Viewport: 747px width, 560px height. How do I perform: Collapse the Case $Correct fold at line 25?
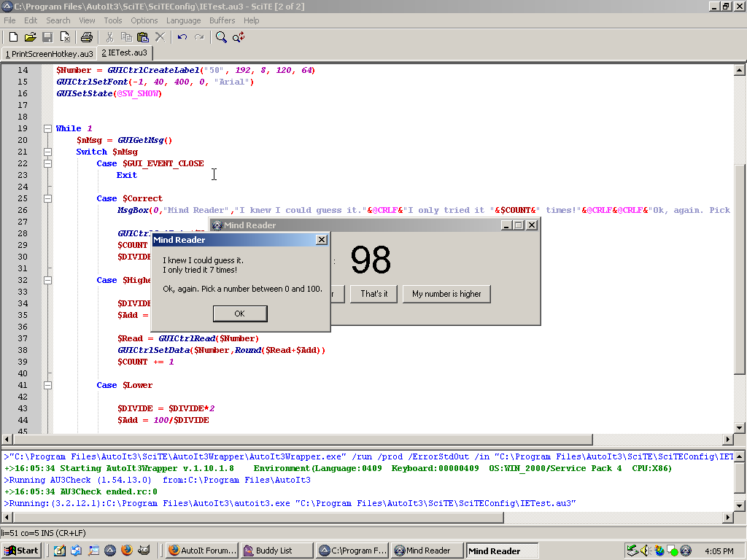click(47, 198)
